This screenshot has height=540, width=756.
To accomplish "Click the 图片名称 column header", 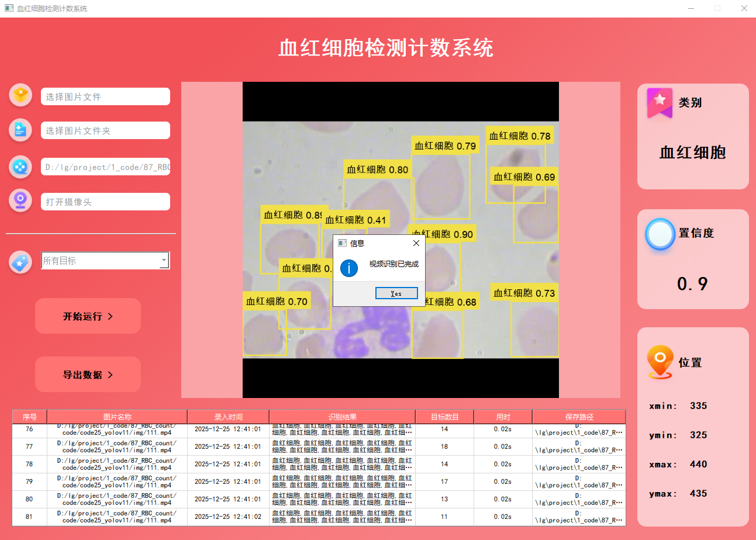I will click(118, 417).
